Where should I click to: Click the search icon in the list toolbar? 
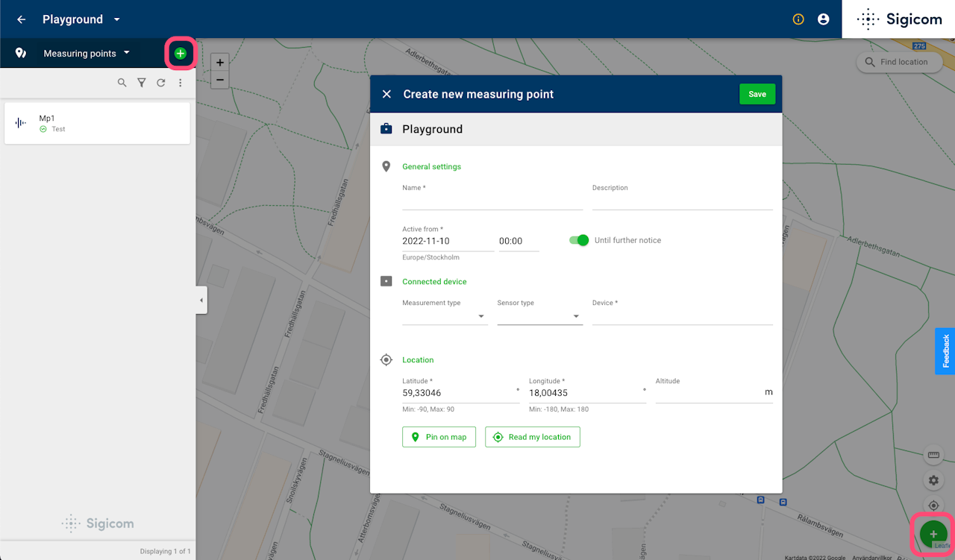122,83
